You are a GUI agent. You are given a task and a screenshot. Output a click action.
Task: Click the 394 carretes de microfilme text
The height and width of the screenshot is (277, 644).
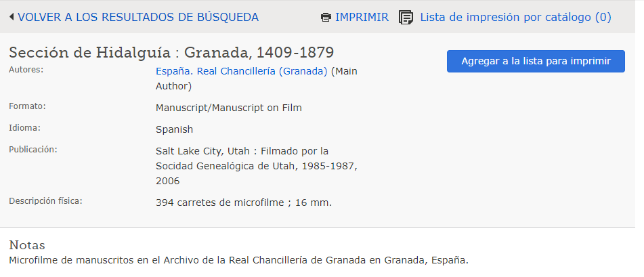[243, 202]
